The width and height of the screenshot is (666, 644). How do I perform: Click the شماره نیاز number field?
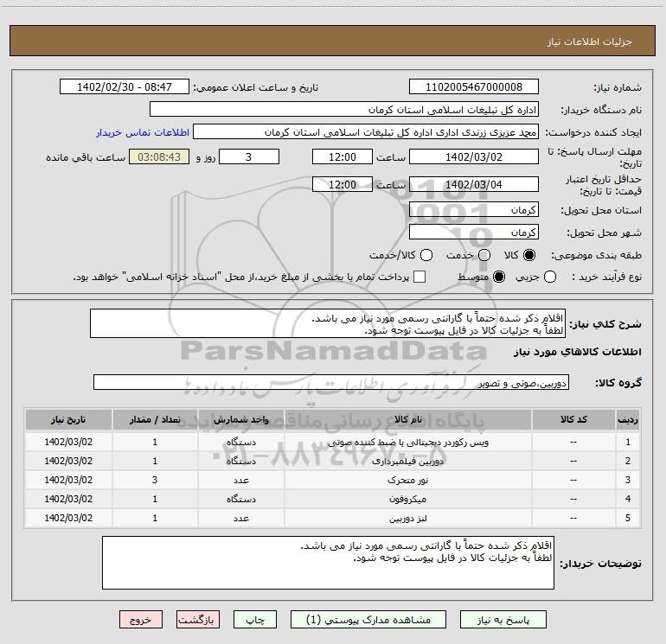coord(474,87)
